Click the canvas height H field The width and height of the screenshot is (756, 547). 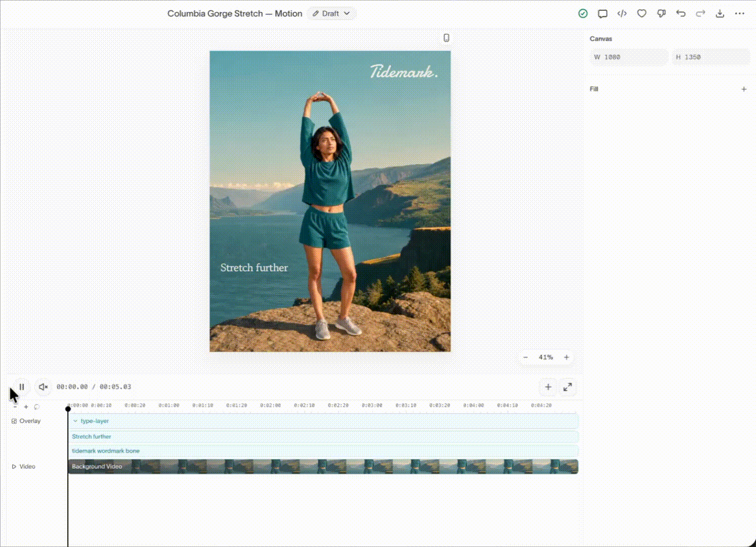tap(710, 57)
